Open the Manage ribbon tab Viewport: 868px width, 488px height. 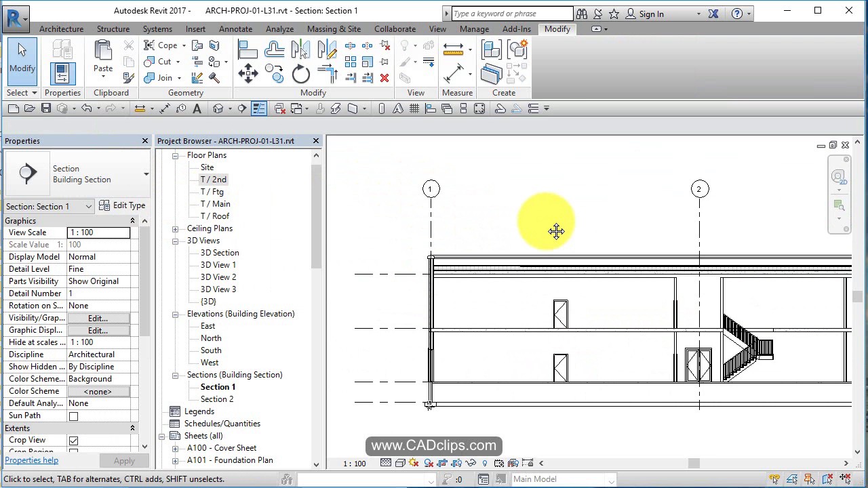[474, 28]
